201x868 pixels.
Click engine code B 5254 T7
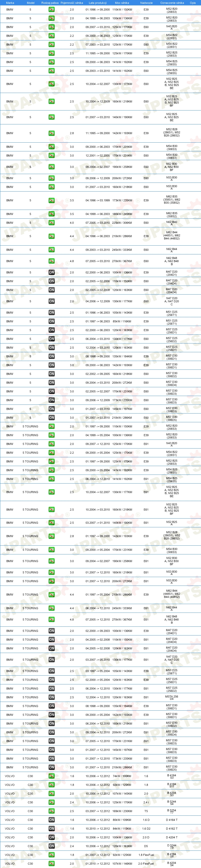[x=172, y=811]
